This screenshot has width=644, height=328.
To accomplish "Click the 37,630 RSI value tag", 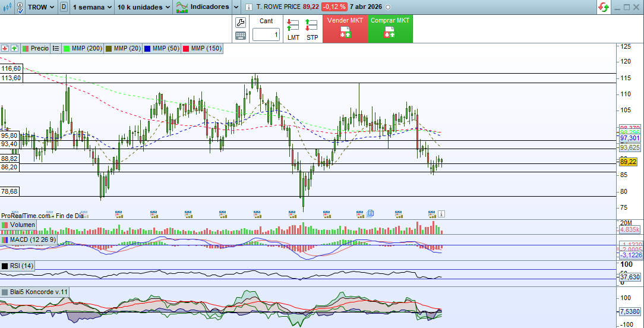I will click(630, 277).
